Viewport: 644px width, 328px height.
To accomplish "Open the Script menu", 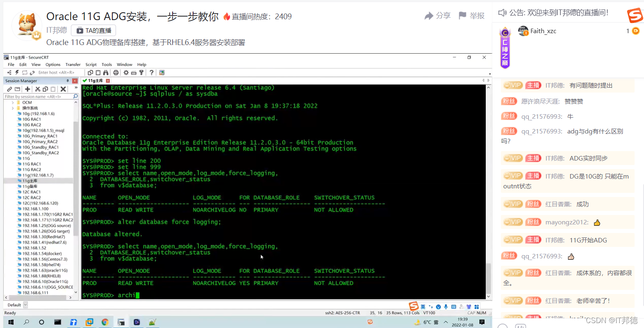I will 91,65.
